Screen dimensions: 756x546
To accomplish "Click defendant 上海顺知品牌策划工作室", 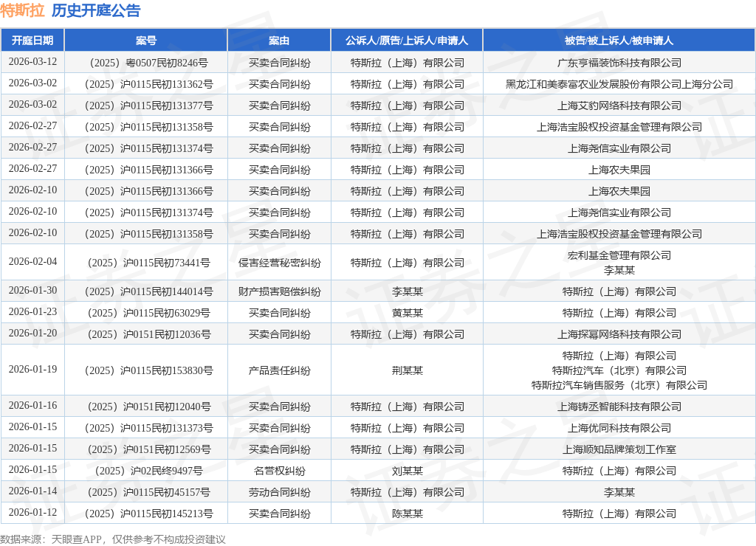I will pyautogui.click(x=619, y=449).
